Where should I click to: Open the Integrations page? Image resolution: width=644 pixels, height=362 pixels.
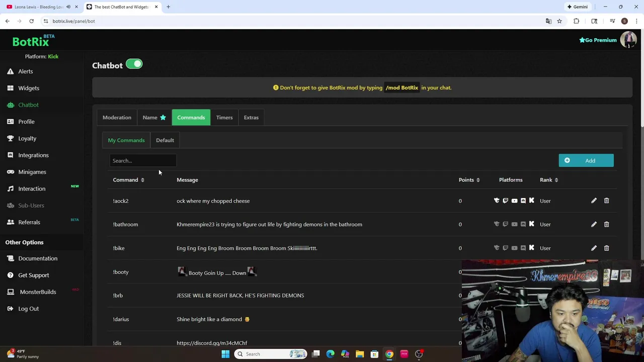click(x=33, y=155)
